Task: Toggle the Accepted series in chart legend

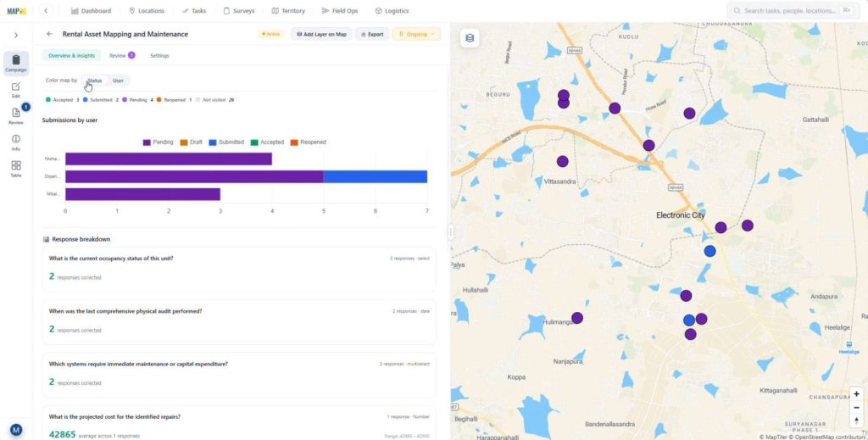Action: pyautogui.click(x=267, y=142)
